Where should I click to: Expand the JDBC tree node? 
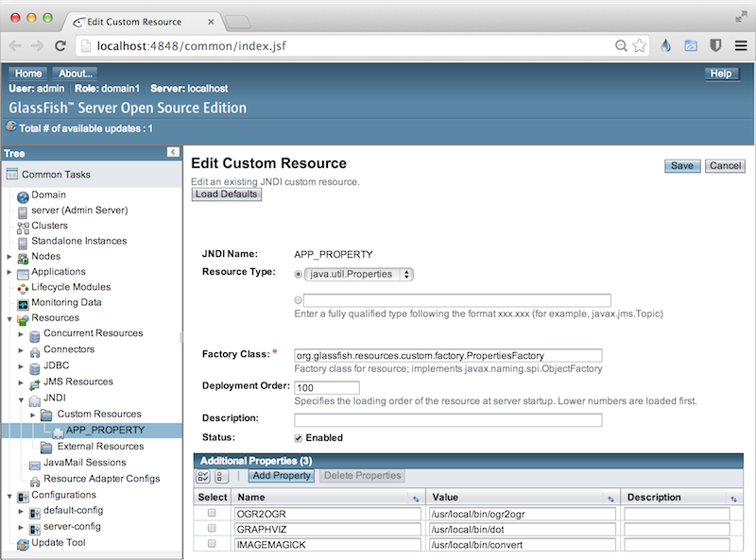pos(21,365)
